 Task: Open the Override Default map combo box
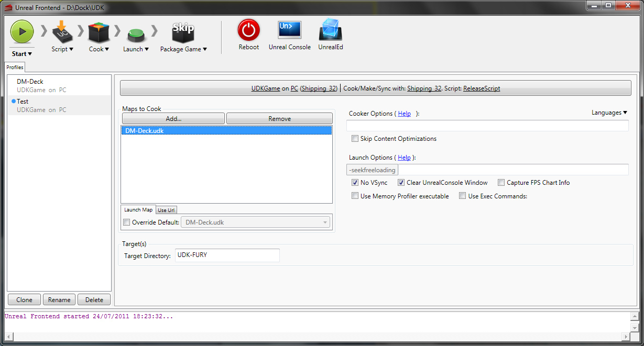(255, 222)
